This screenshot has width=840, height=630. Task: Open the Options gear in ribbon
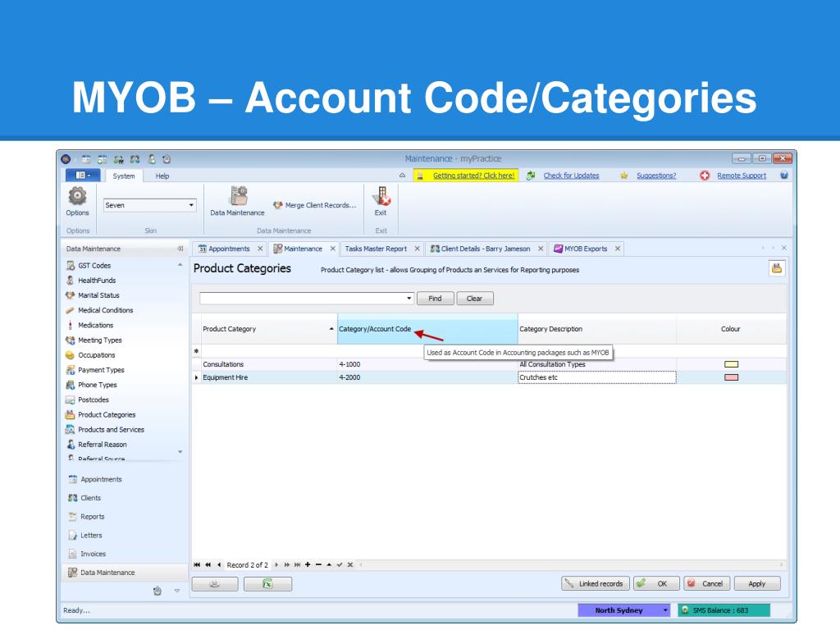tap(77, 202)
